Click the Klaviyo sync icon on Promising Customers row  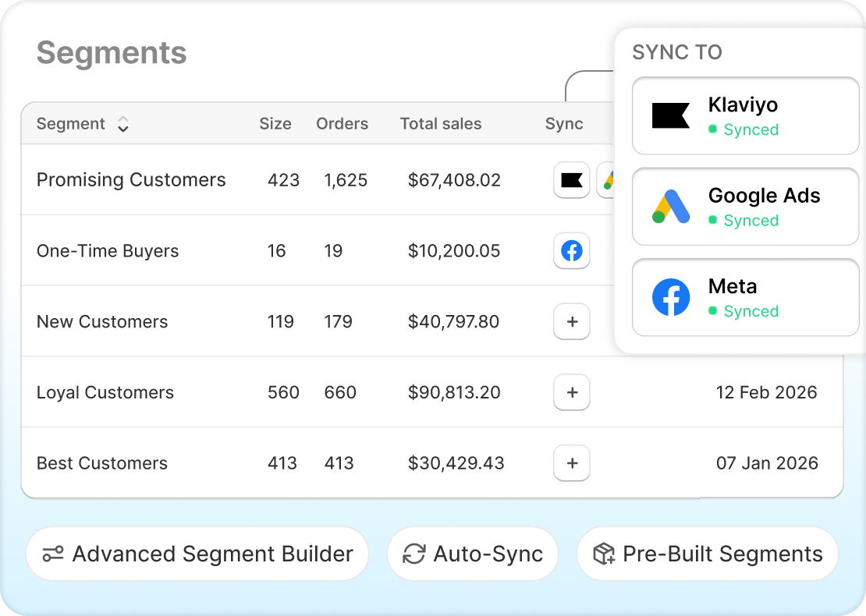pos(572,180)
